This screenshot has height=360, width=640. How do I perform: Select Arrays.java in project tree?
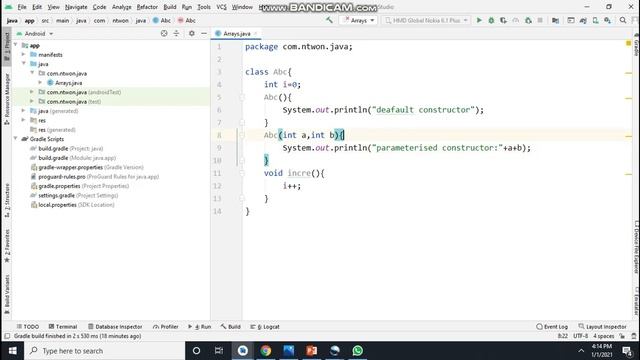[x=68, y=82]
